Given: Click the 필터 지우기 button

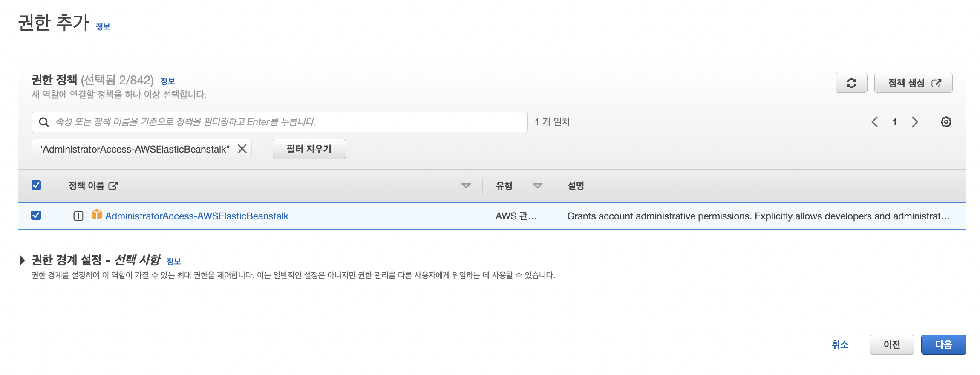Looking at the screenshot, I should pyautogui.click(x=309, y=149).
